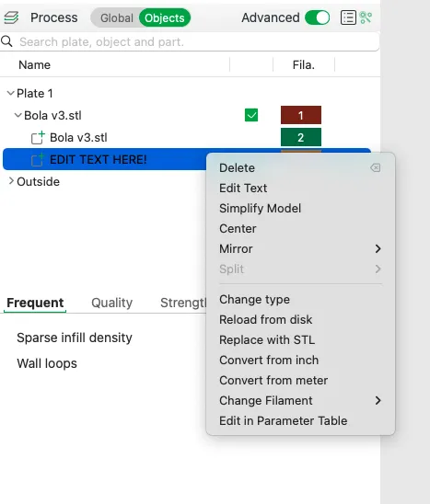Select the Objects mode button
Viewport: 430px width, 504px height.
tap(165, 18)
